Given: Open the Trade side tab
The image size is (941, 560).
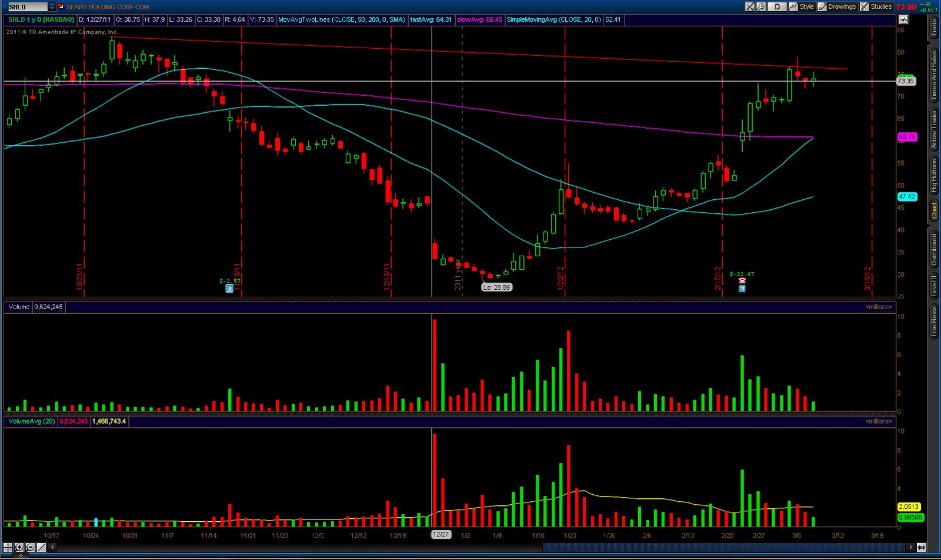Looking at the screenshot, I should point(933,28).
